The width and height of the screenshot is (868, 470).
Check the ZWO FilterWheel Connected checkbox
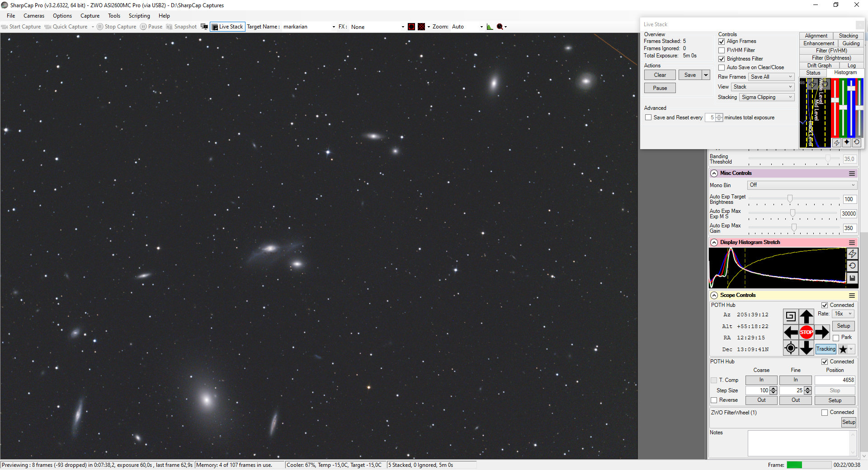(x=825, y=413)
